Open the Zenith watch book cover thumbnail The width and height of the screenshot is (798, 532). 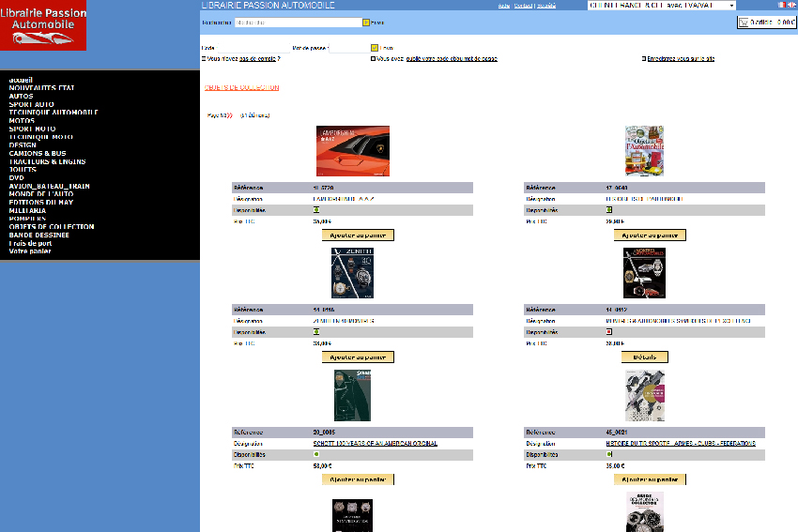click(352, 273)
